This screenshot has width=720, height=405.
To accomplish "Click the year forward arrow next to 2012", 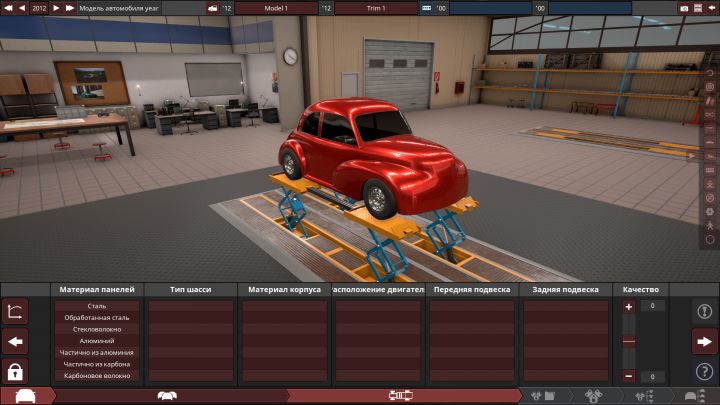I will (x=56, y=7).
